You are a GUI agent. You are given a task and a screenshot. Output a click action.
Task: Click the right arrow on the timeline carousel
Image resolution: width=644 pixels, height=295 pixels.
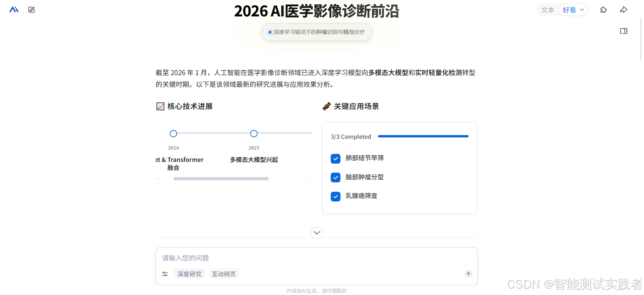point(309,179)
